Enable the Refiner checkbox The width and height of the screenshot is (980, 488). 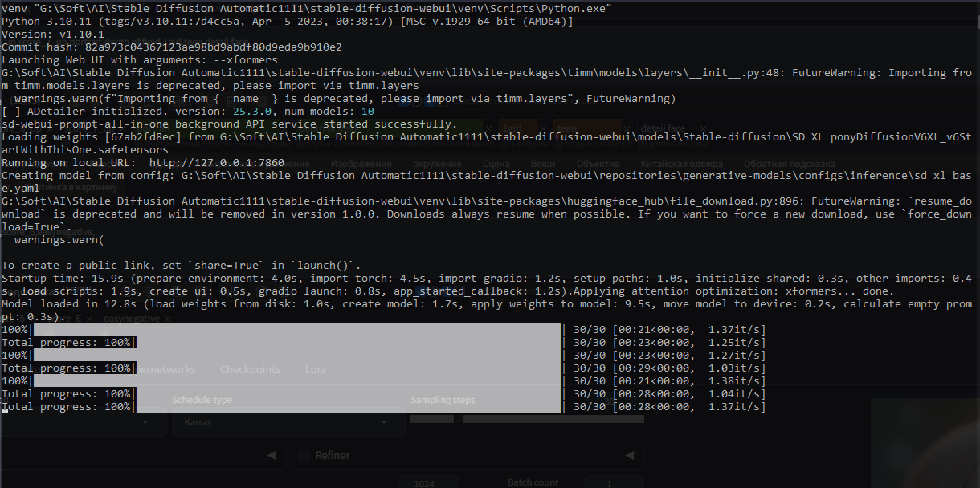point(304,455)
